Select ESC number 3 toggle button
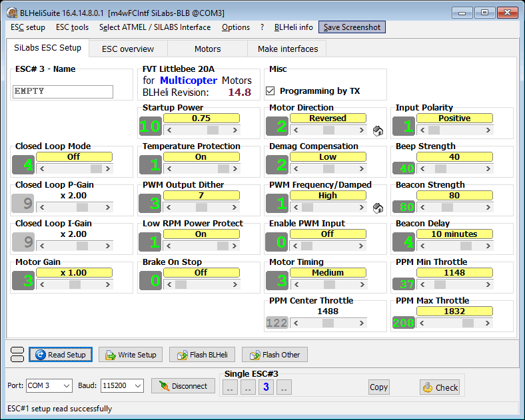 pyautogui.click(x=266, y=387)
